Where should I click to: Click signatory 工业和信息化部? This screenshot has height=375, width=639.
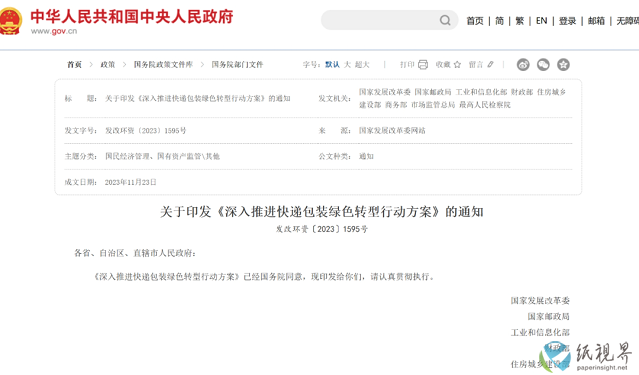point(540,332)
